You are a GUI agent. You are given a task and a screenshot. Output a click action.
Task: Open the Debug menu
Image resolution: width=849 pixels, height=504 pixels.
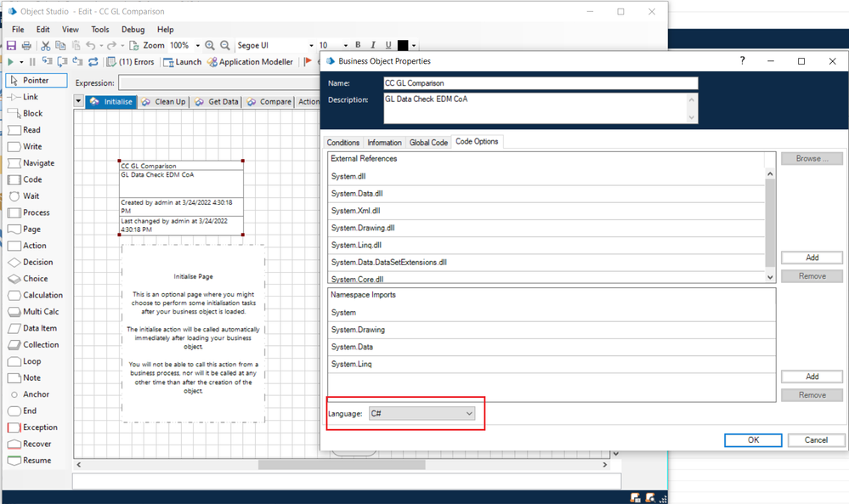click(133, 30)
